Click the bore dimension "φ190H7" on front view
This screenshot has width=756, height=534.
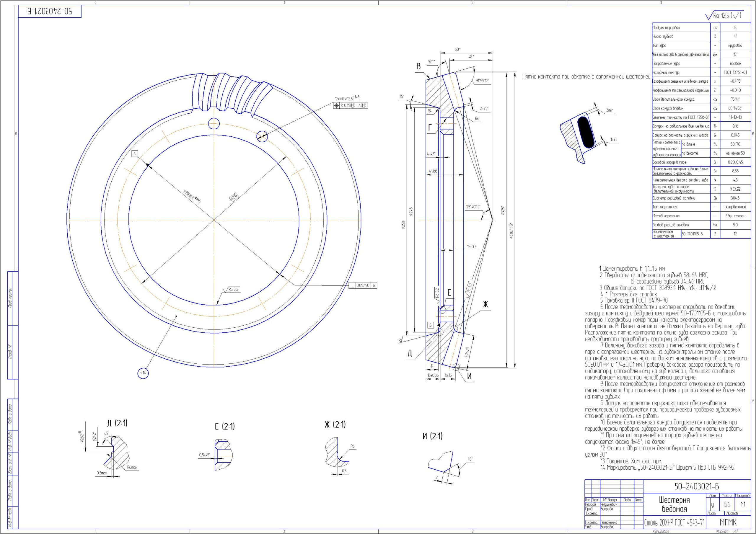(x=192, y=197)
